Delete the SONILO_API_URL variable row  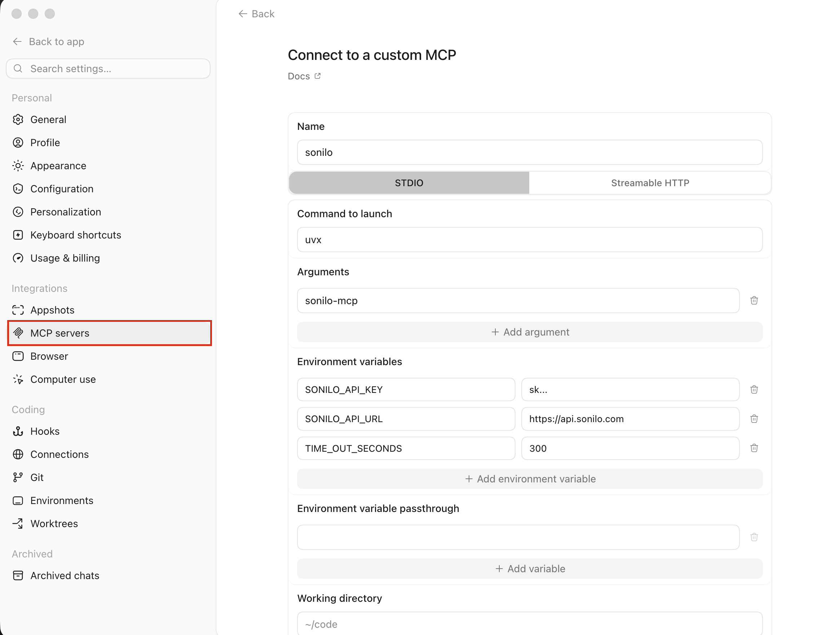pos(754,419)
